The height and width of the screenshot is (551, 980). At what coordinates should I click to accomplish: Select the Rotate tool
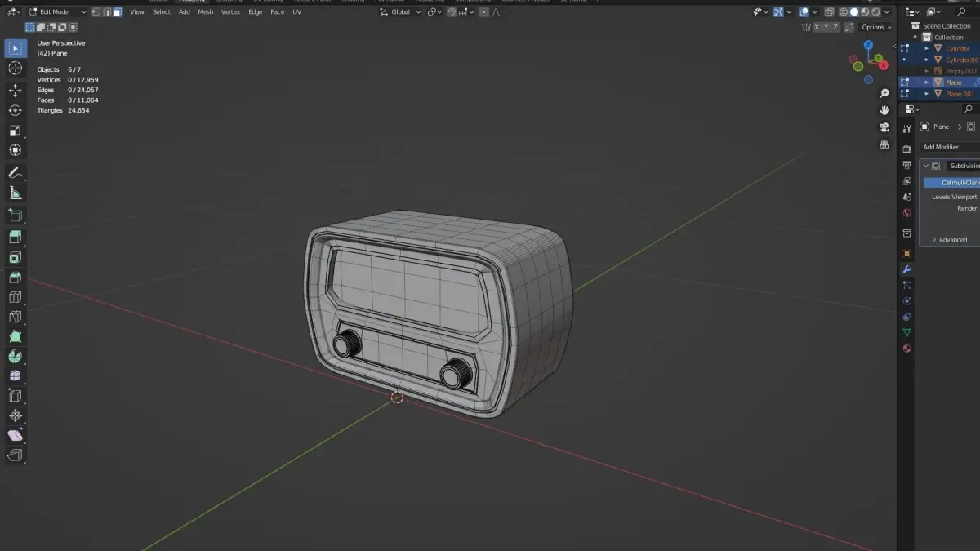tap(15, 110)
